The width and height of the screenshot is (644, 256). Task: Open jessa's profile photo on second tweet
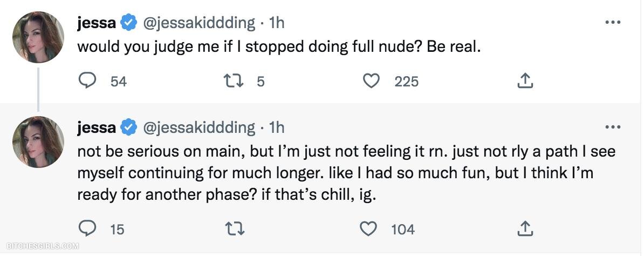click(x=38, y=142)
